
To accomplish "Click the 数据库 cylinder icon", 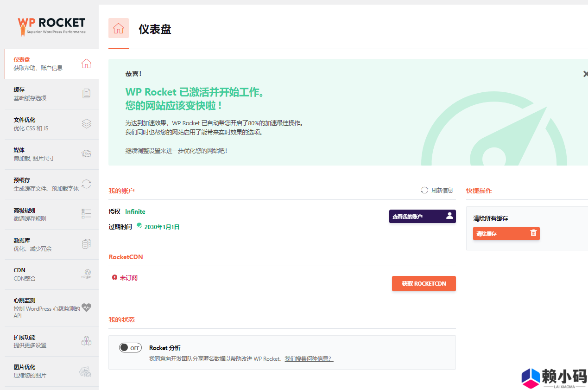I will pos(86,244).
